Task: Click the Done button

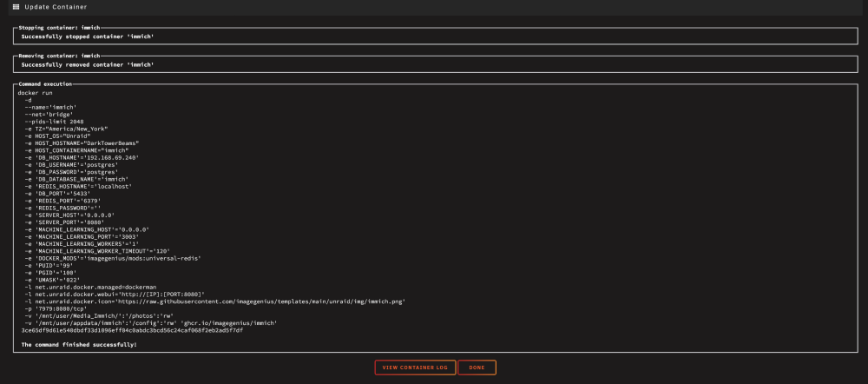Action: 477,367
